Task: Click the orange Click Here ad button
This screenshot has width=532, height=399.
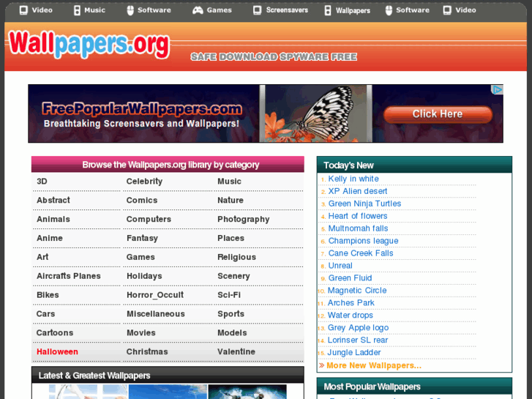Action: [438, 114]
